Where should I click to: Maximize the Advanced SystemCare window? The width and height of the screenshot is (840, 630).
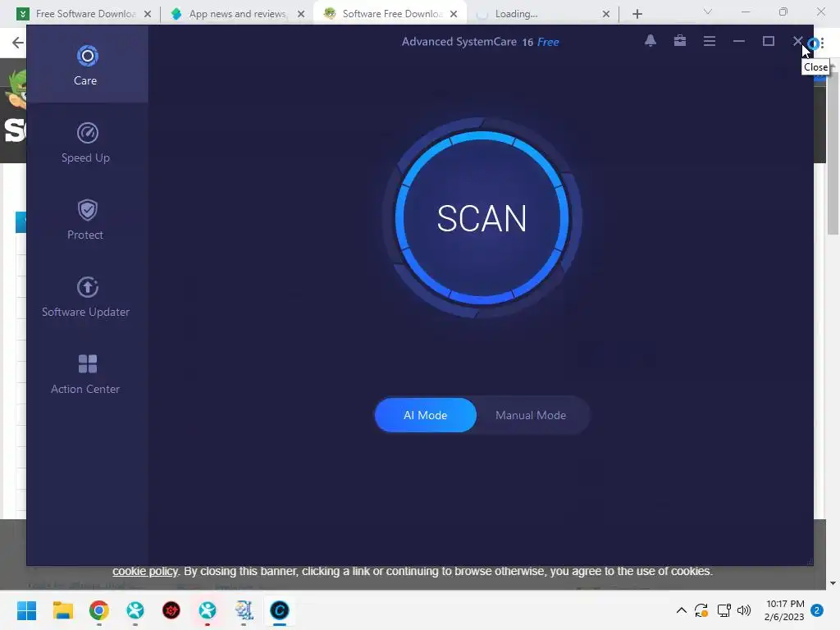(x=768, y=41)
